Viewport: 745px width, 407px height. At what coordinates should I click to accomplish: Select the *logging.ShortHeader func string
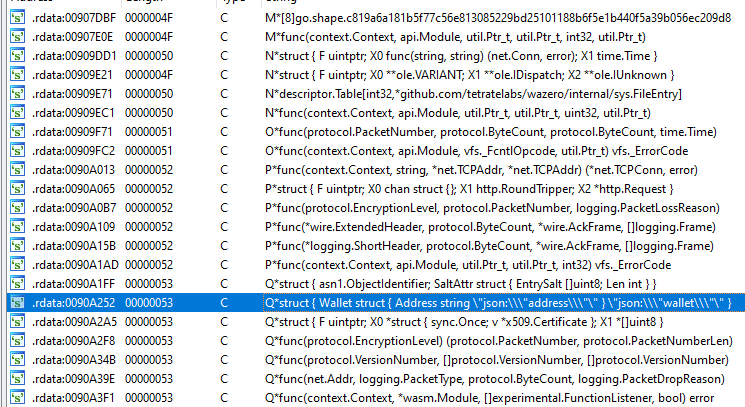(x=489, y=246)
